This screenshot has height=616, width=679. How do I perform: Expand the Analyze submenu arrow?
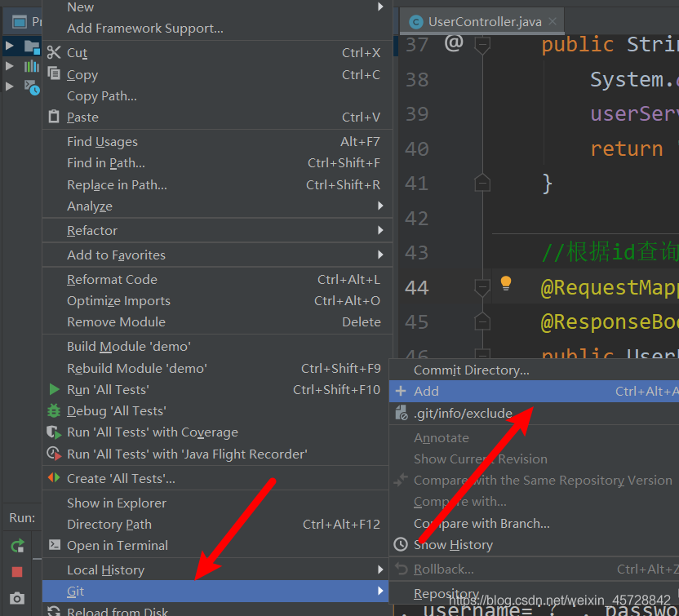coord(380,206)
